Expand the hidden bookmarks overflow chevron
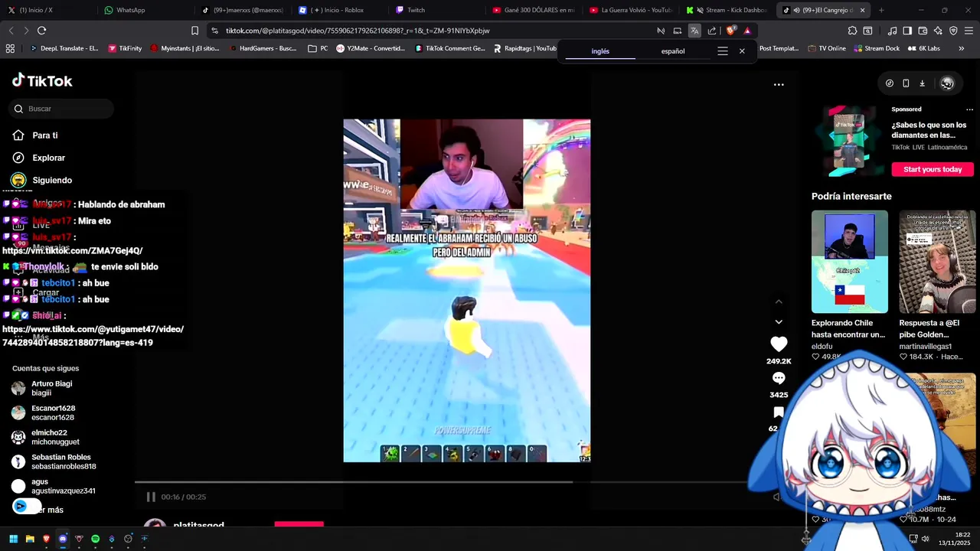The image size is (980, 551). (x=961, y=48)
